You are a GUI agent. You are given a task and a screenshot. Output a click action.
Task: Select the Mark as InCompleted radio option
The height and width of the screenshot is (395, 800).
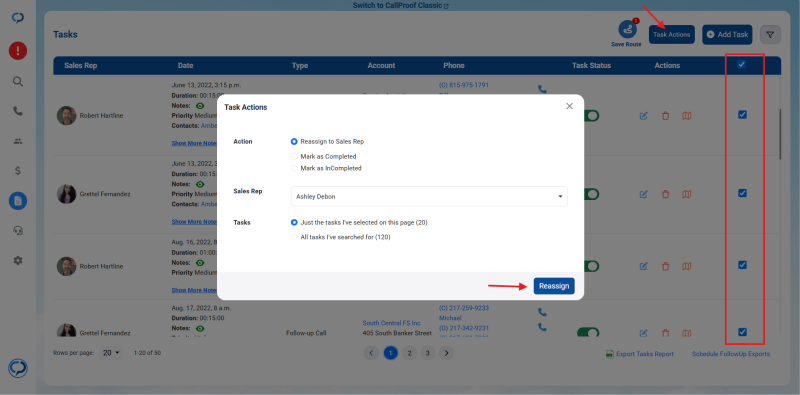point(294,168)
